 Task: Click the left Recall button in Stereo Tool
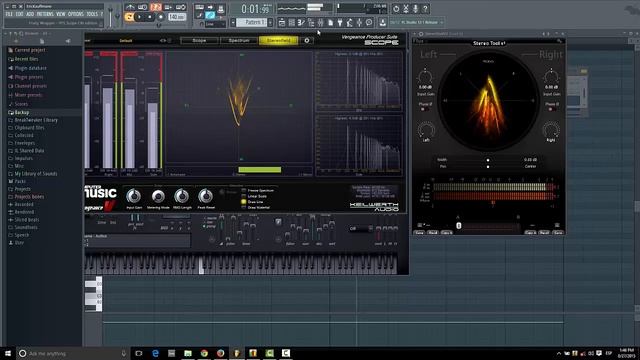[433, 232]
